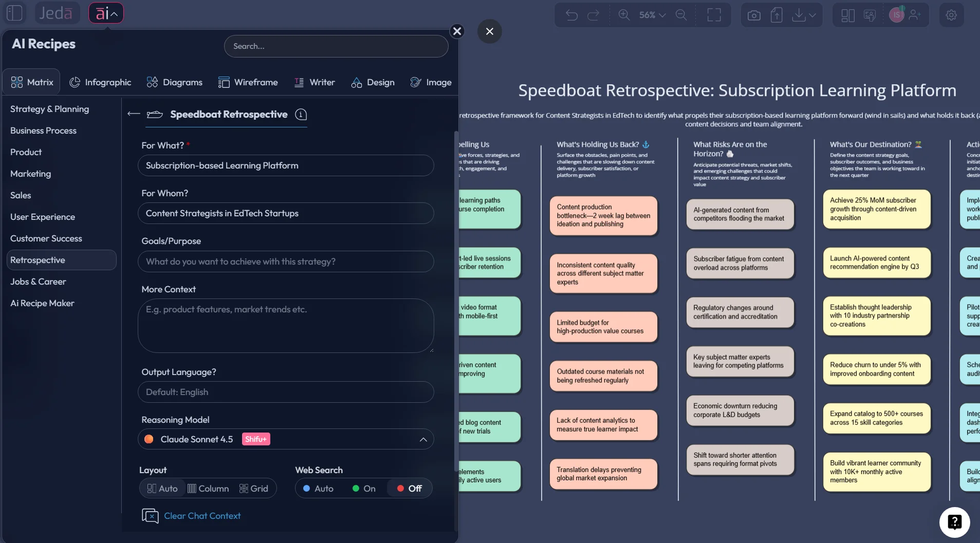Set Web Search to On
This screenshot has height=543, width=980.
pos(364,489)
